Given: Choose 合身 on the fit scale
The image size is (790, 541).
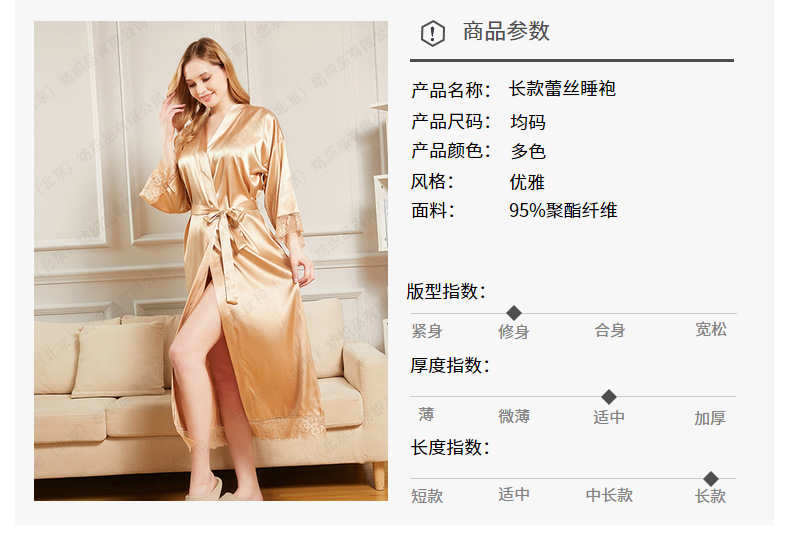Looking at the screenshot, I should (x=610, y=330).
